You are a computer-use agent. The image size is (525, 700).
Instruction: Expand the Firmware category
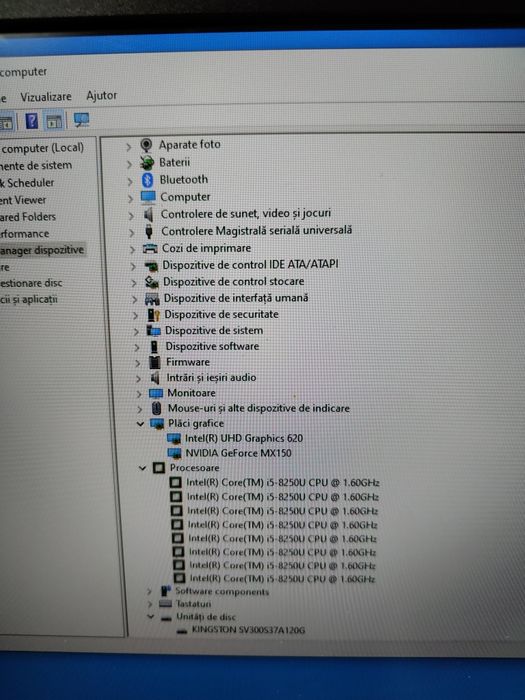138,364
